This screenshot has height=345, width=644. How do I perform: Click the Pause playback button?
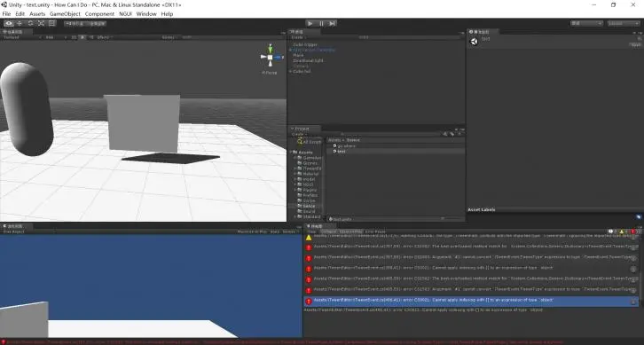321,23
